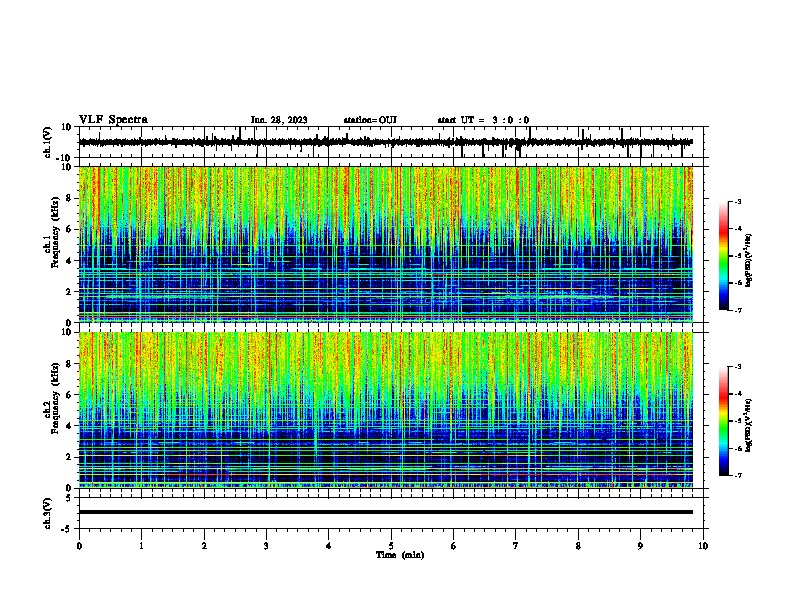This screenshot has height=612, width=792.
Task: Click the "-4" label on ch.2 color scale
Action: [x=737, y=394]
